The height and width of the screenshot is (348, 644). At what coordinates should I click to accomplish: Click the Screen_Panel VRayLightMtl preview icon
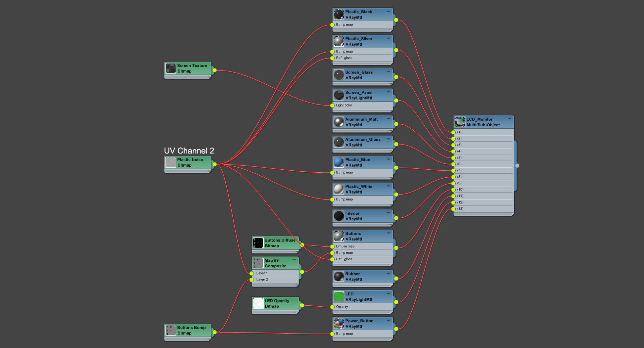point(339,95)
